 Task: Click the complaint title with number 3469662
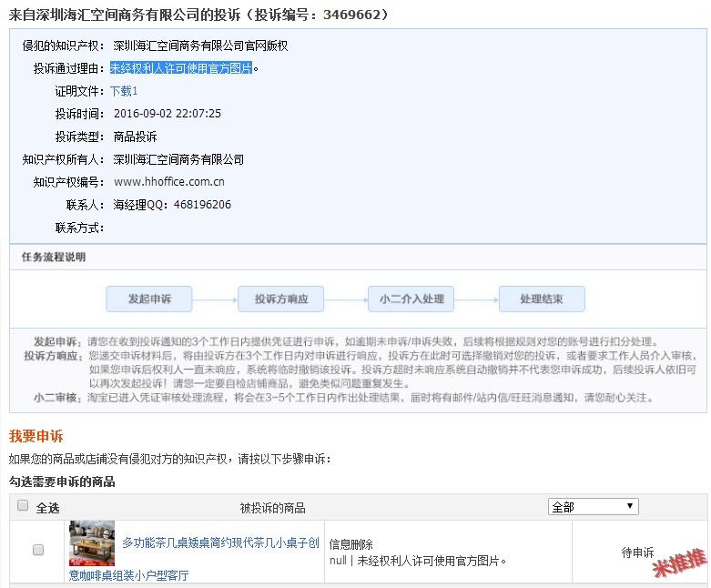(x=199, y=15)
